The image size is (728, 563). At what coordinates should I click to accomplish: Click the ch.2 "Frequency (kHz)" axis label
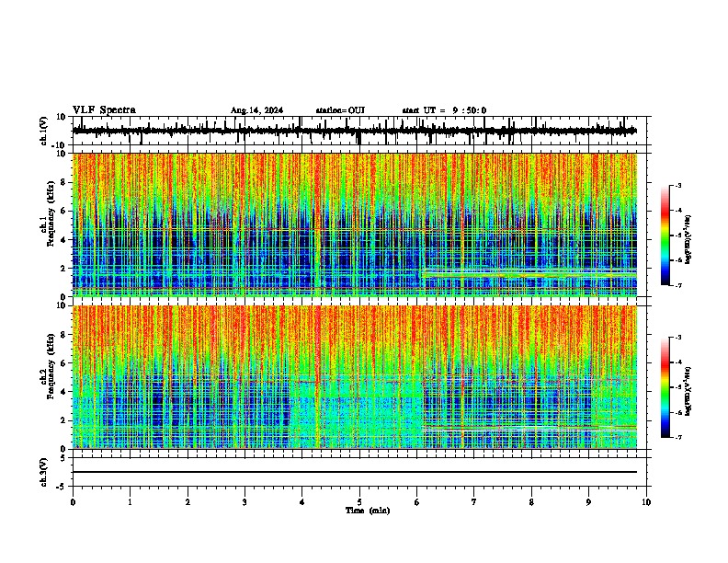[x=51, y=365]
